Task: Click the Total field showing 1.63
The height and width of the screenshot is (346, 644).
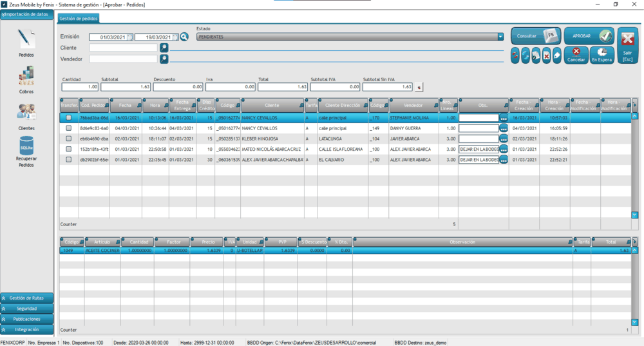Action: (x=283, y=87)
